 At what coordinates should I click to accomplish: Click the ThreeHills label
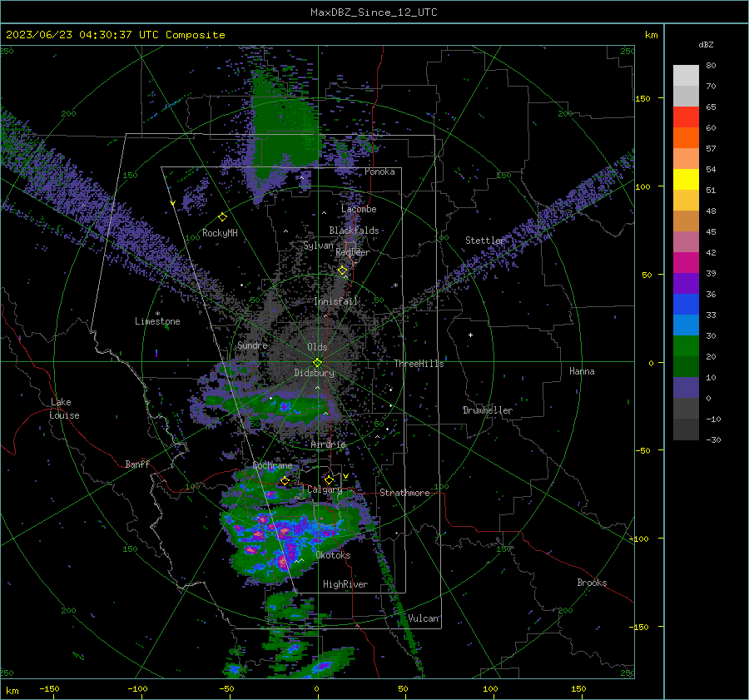tap(419, 364)
